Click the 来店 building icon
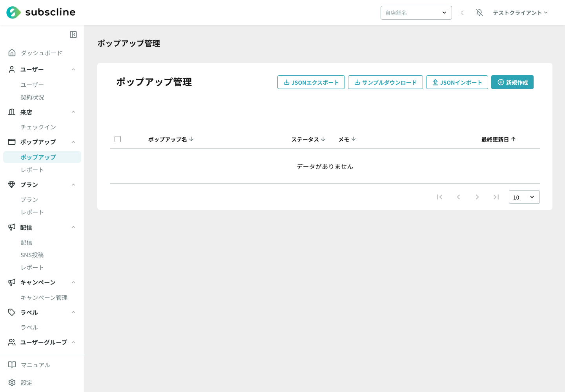 click(x=12, y=112)
